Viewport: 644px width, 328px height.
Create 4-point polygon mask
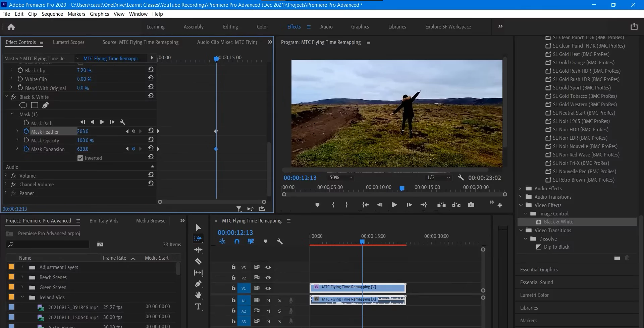(x=35, y=105)
